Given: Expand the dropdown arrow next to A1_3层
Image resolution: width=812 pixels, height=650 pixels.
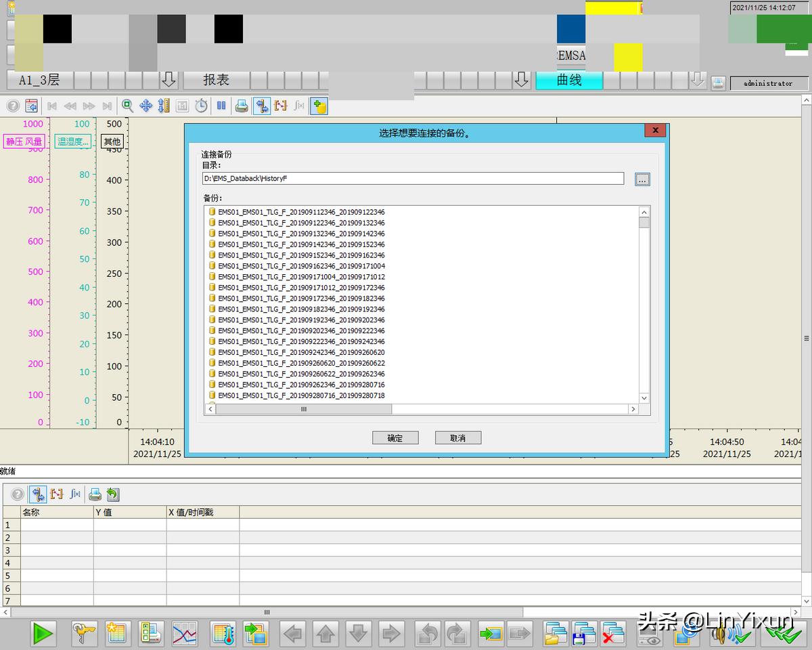Looking at the screenshot, I should pos(169,80).
